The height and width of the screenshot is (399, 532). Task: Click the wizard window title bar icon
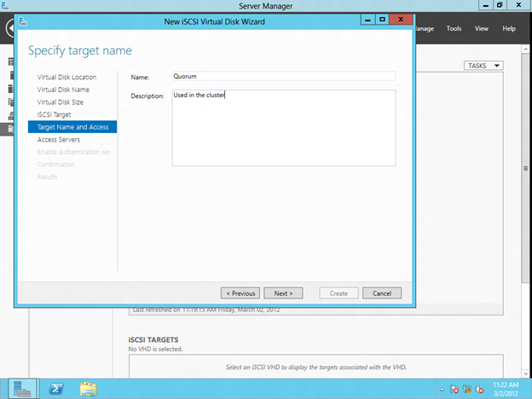pyautogui.click(x=23, y=20)
